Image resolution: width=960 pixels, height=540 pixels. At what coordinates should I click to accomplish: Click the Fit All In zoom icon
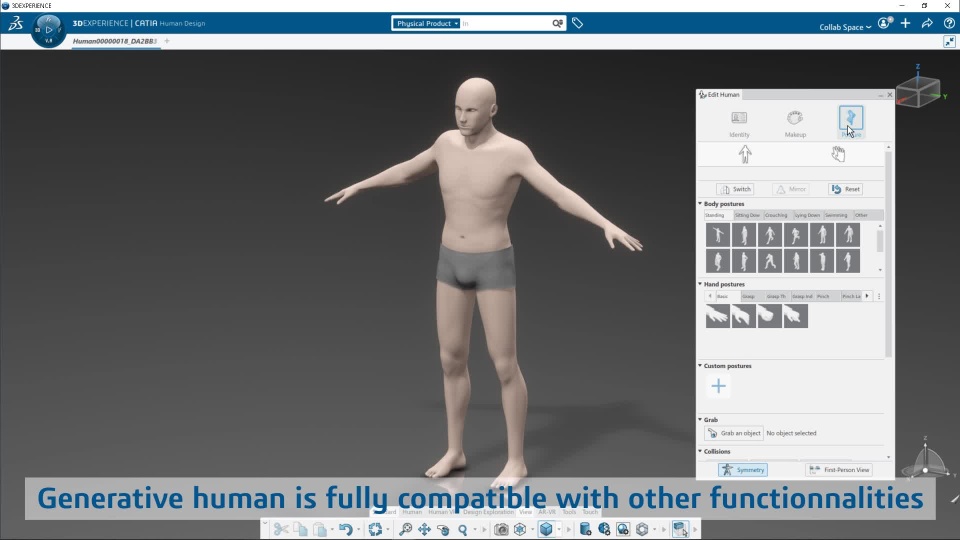405,529
